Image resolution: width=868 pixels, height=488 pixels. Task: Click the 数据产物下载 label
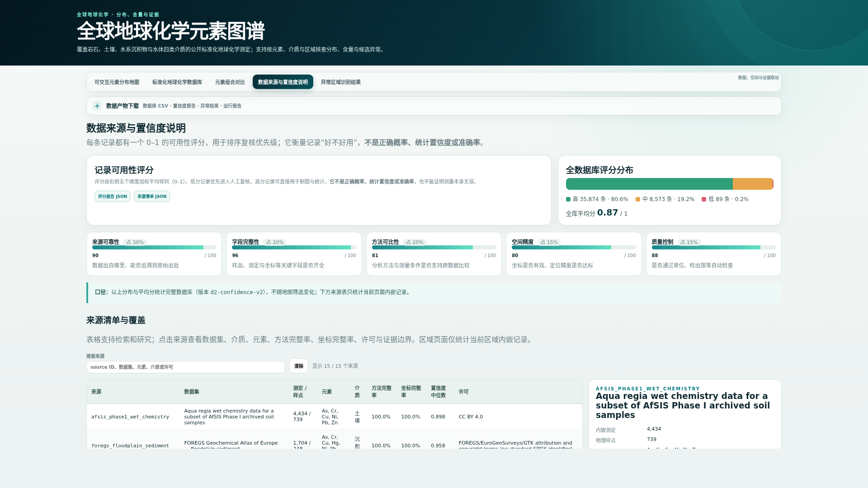(x=123, y=106)
